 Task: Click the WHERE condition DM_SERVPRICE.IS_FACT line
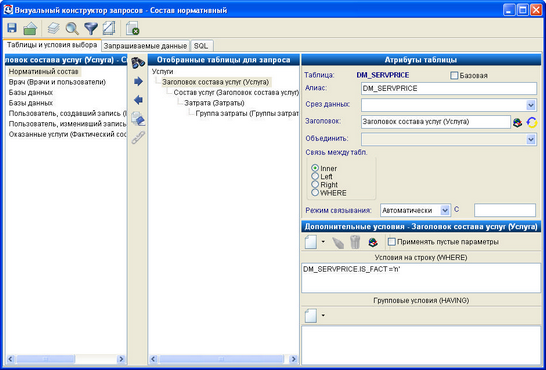352,269
